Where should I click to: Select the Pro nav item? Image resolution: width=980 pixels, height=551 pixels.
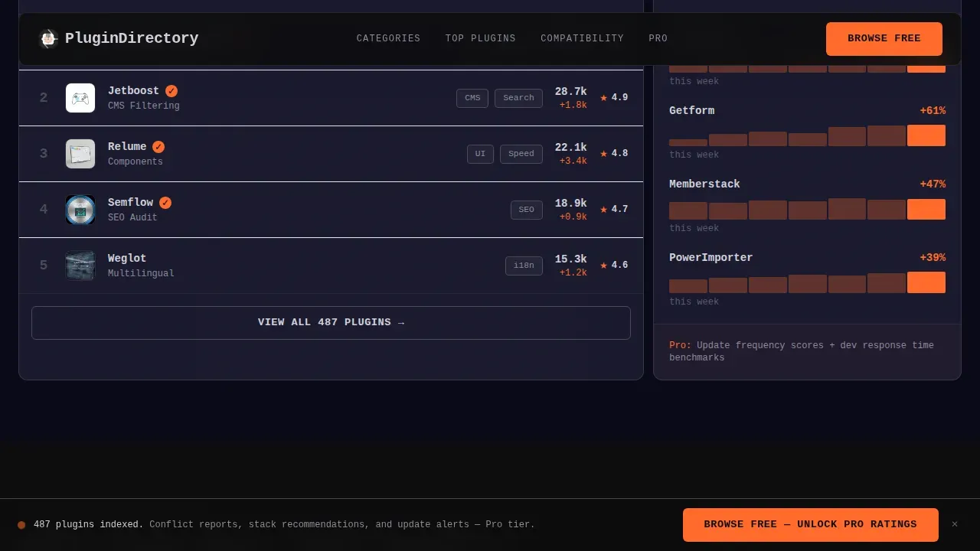point(658,38)
